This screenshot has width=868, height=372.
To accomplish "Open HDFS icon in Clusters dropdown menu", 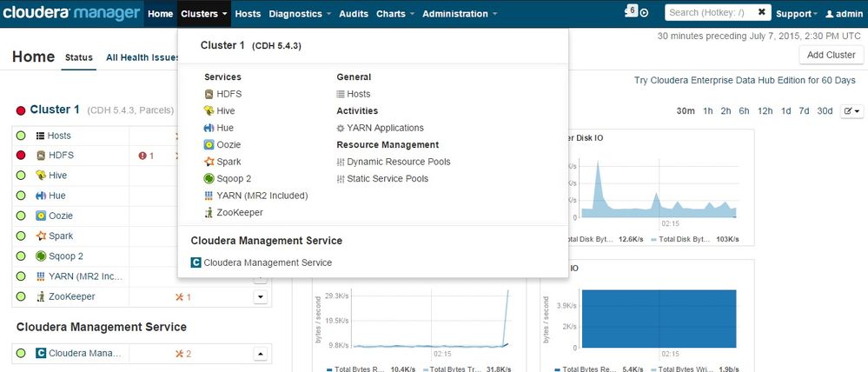I will [x=209, y=94].
